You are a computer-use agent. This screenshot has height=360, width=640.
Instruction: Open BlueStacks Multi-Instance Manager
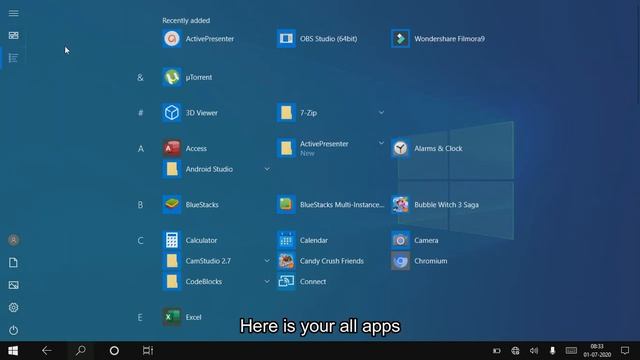click(x=331, y=204)
